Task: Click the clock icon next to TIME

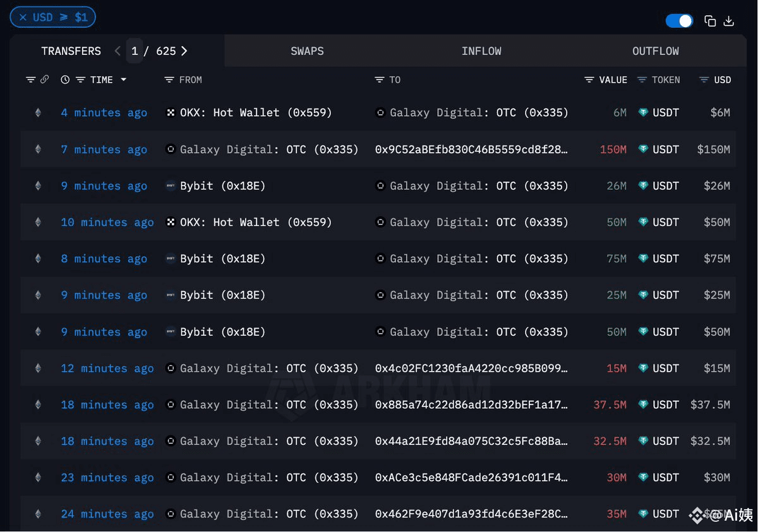Action: pos(65,80)
